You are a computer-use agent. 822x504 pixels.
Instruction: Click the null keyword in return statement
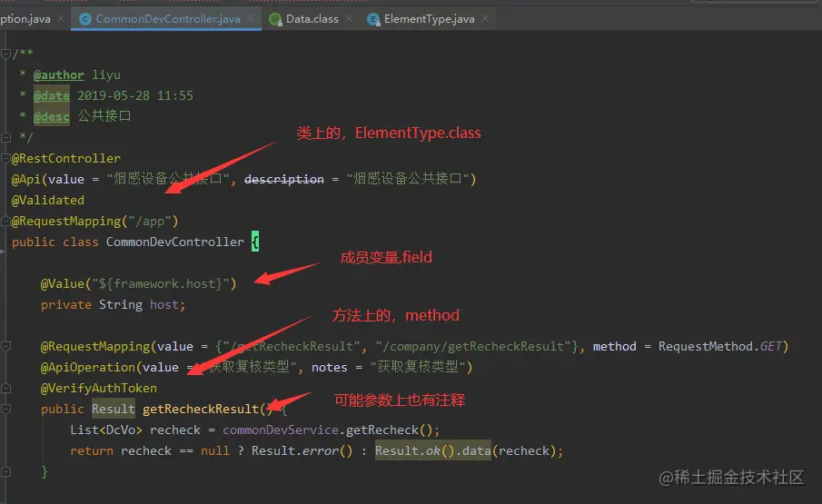(215, 451)
